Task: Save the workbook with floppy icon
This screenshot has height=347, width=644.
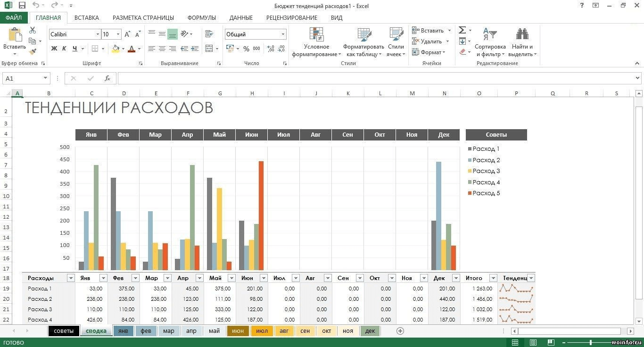Action: (x=22, y=6)
